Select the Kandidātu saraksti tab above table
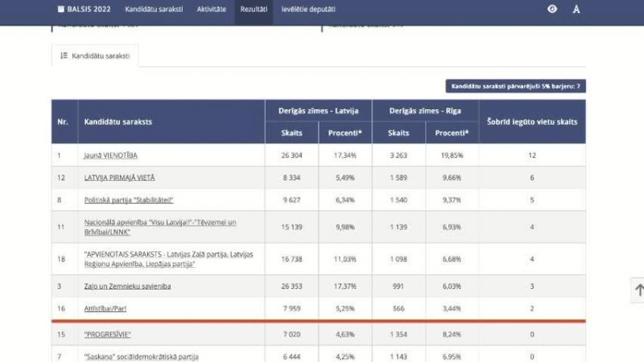This screenshot has width=644, height=362. (x=96, y=56)
